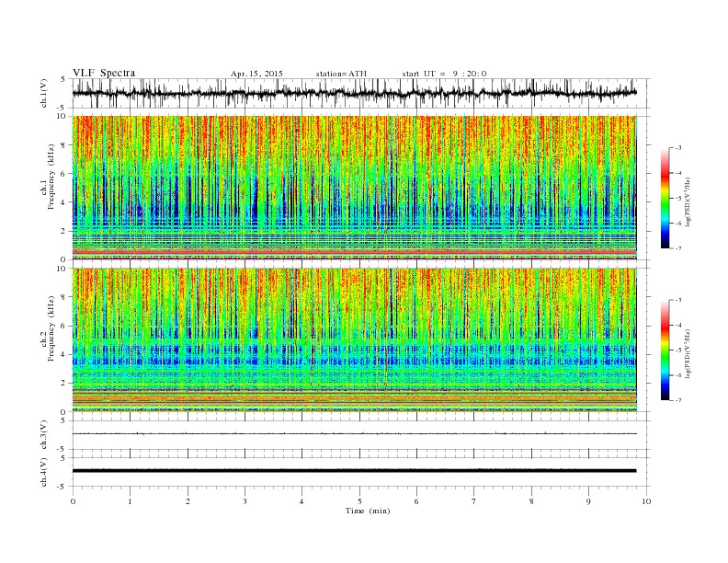Select the ch.2 spectrogram color scale bar
728x563 pixels.
pos(665,350)
